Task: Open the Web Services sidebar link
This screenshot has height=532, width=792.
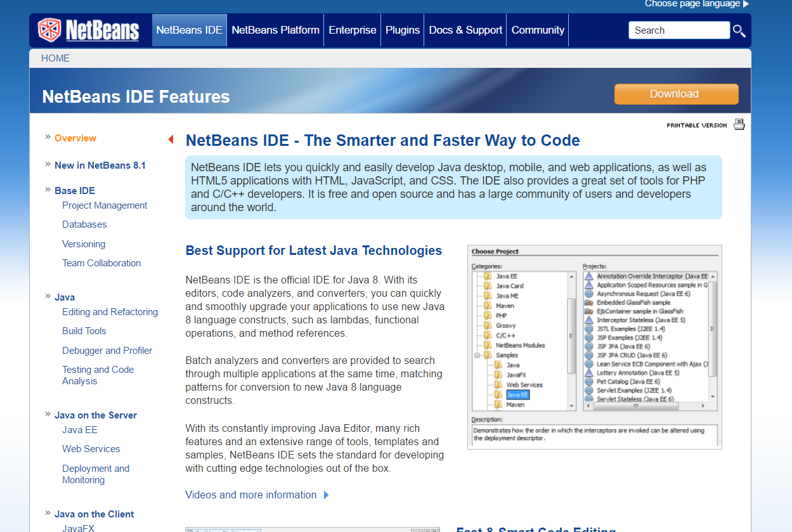Action: point(91,449)
